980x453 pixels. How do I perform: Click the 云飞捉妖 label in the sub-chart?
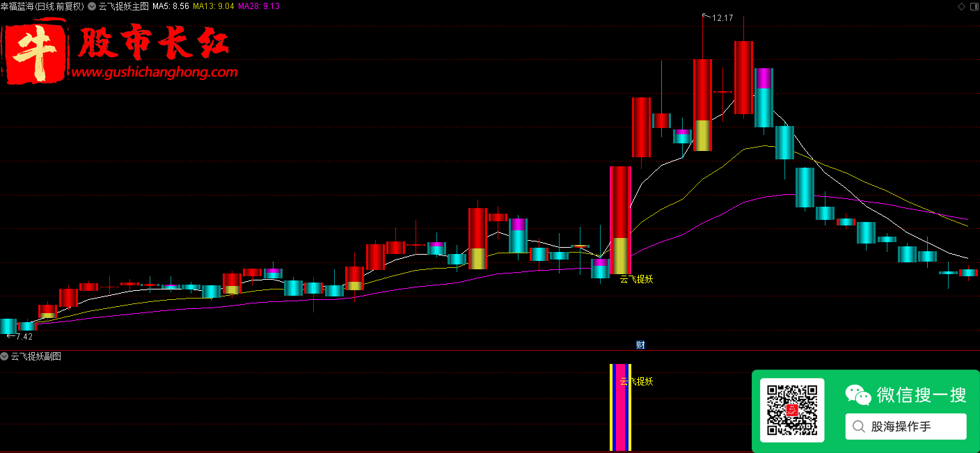click(x=636, y=381)
